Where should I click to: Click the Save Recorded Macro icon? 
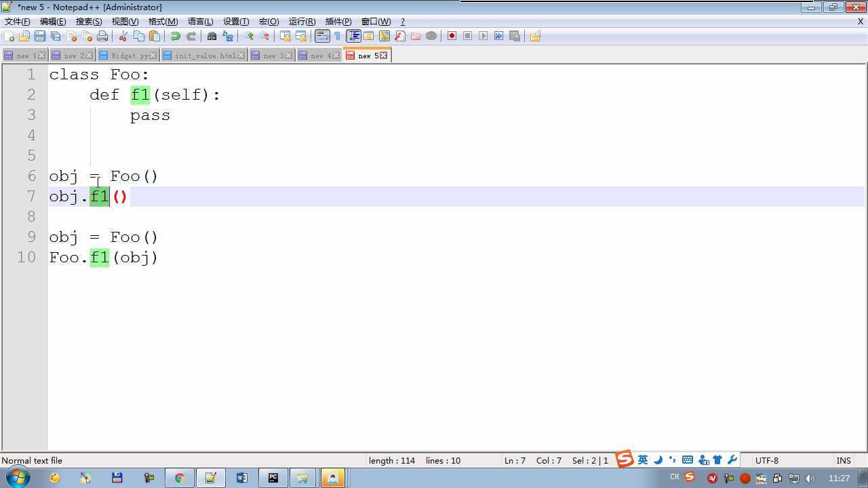pyautogui.click(x=514, y=36)
